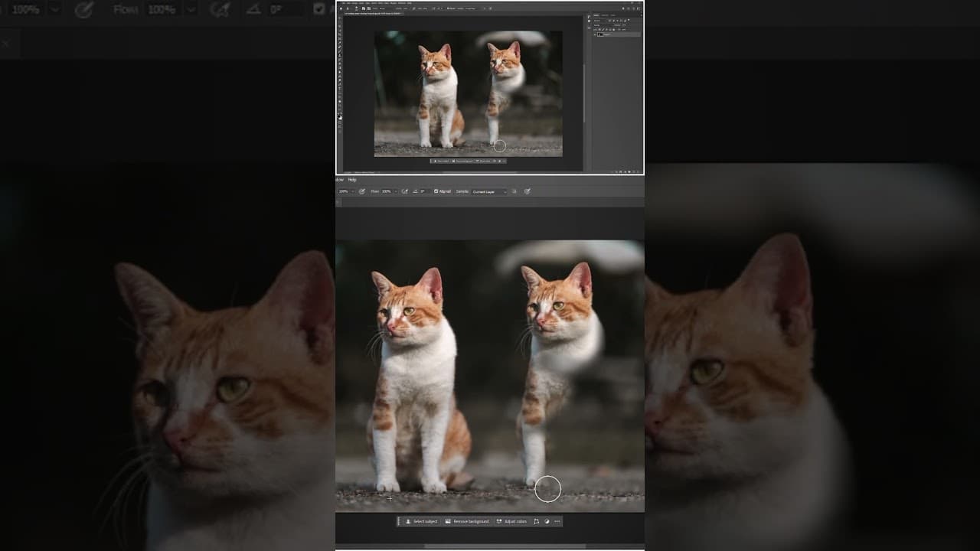Toggle the Aligned checkbox in enlarged options bar
The width and height of the screenshot is (980, 551).
pyautogui.click(x=436, y=191)
